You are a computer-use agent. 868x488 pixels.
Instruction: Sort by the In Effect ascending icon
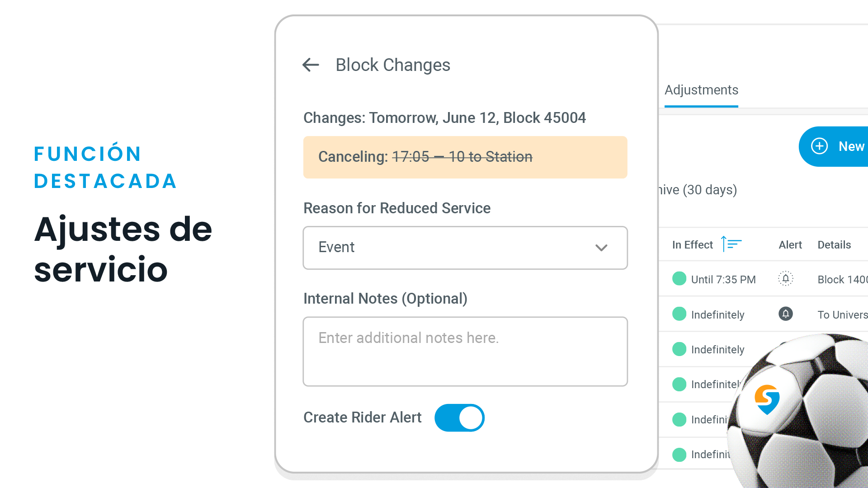click(731, 244)
